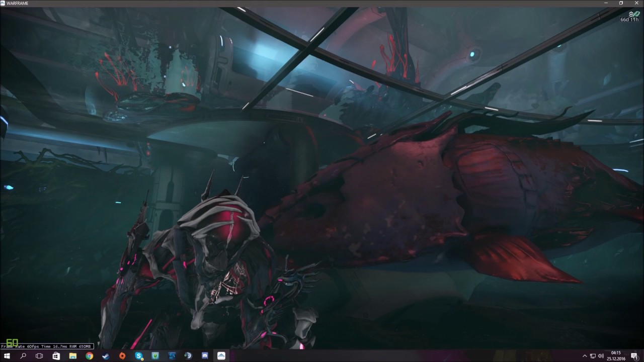Open taskbar search magnifier
Screen dimensions: 644x362
tap(23, 355)
